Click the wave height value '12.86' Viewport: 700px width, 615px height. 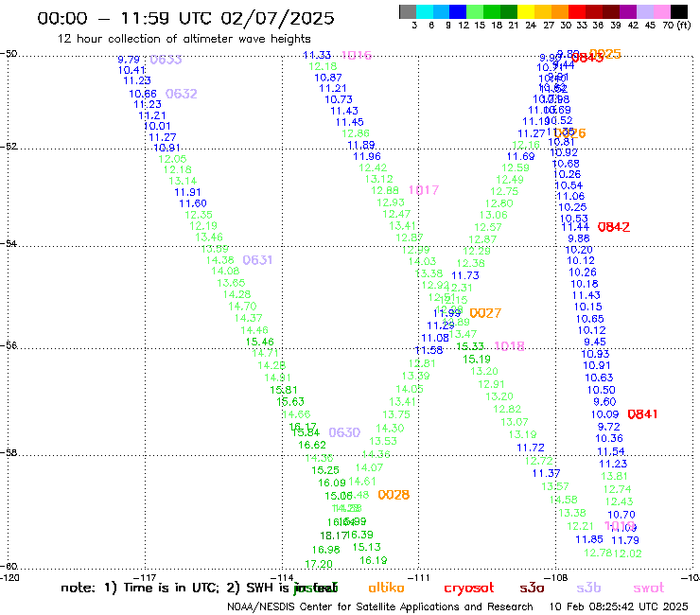point(356,133)
